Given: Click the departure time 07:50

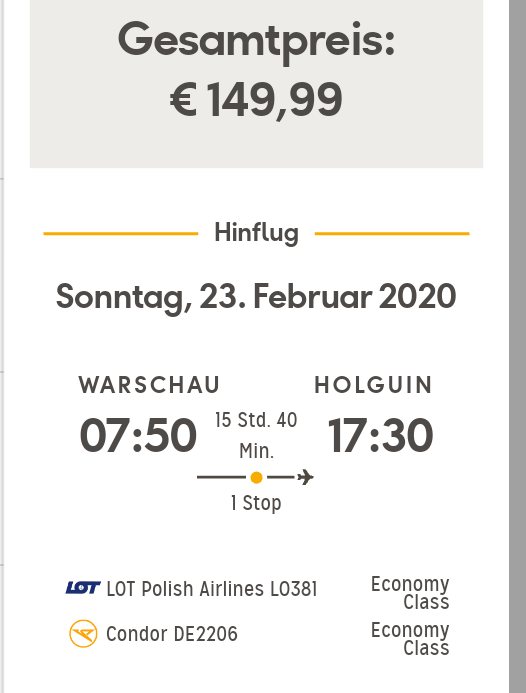Looking at the screenshot, I should click(138, 436).
